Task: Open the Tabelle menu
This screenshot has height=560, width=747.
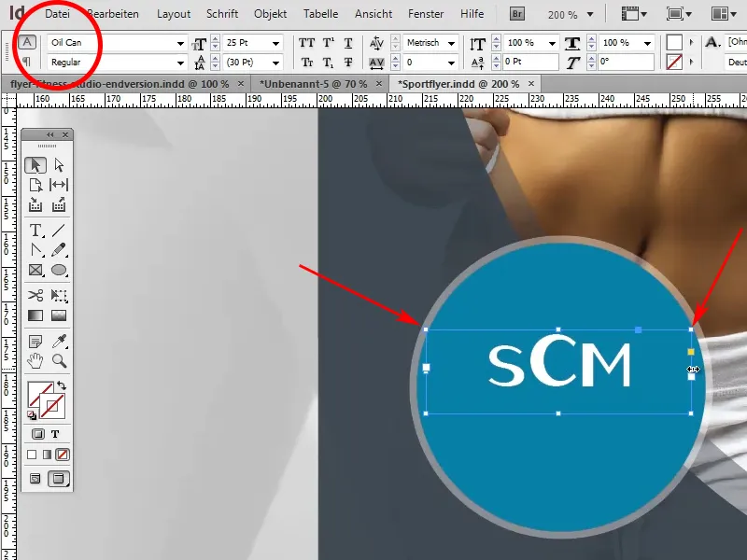Action: tap(320, 14)
